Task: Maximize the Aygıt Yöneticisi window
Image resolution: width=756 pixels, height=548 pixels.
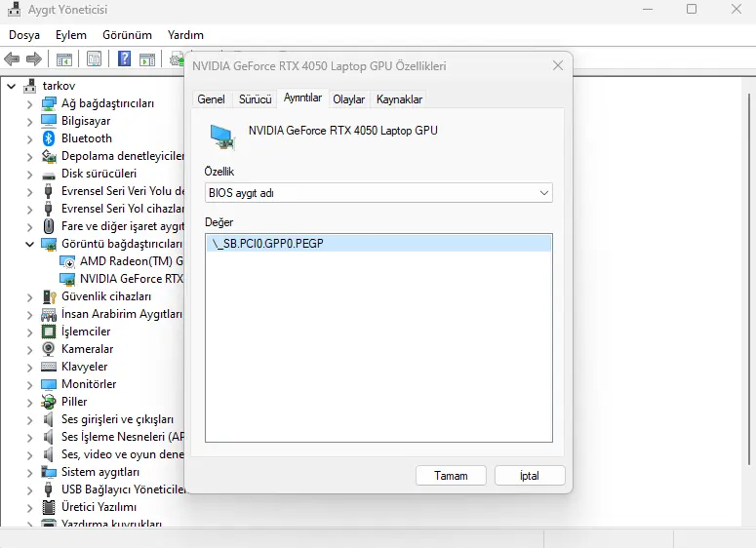Action: (692, 9)
